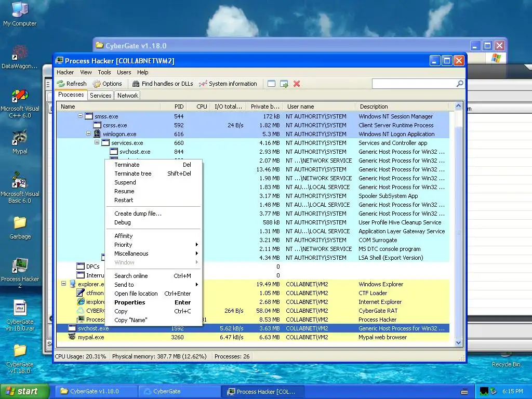Choose Copy "Name" menu entry

coord(153,320)
